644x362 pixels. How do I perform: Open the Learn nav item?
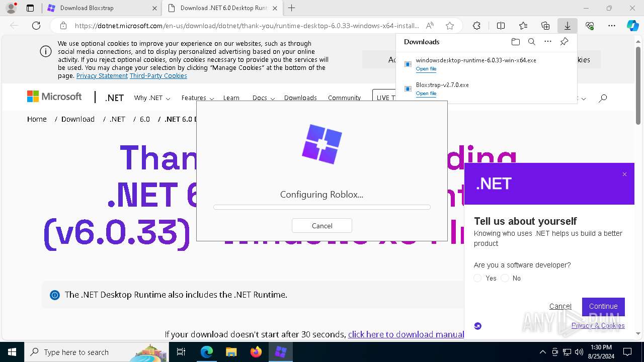231,98
